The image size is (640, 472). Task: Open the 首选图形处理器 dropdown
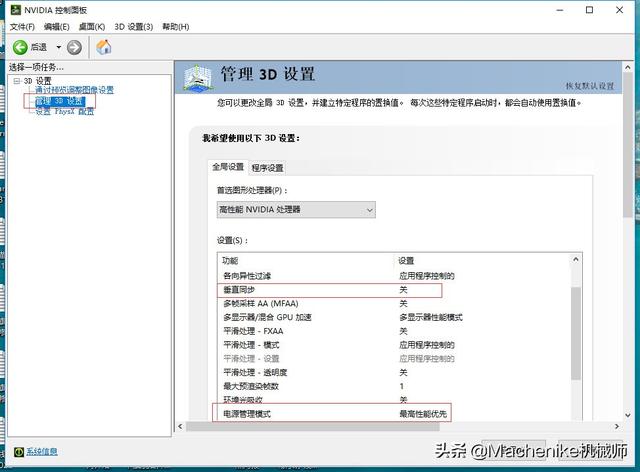coord(296,210)
